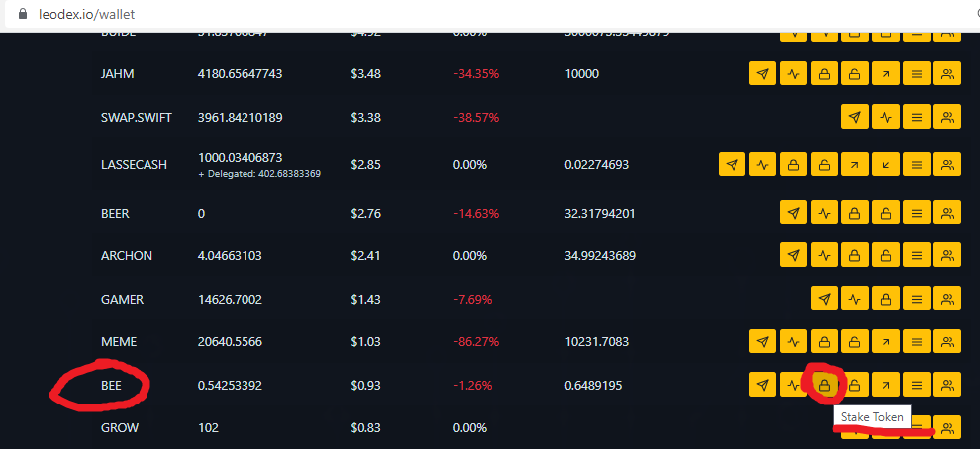Stake MEME with closed lock icon

click(824, 341)
